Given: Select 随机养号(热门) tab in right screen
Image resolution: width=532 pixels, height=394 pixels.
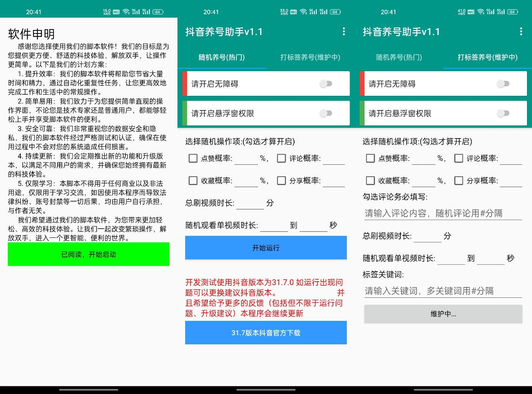Looking at the screenshot, I should pos(399,57).
